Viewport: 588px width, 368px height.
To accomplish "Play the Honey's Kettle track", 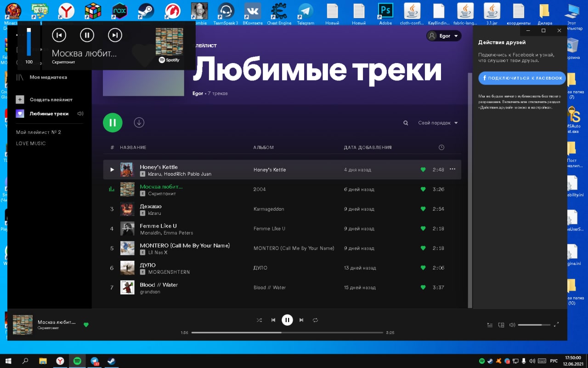I will (112, 170).
